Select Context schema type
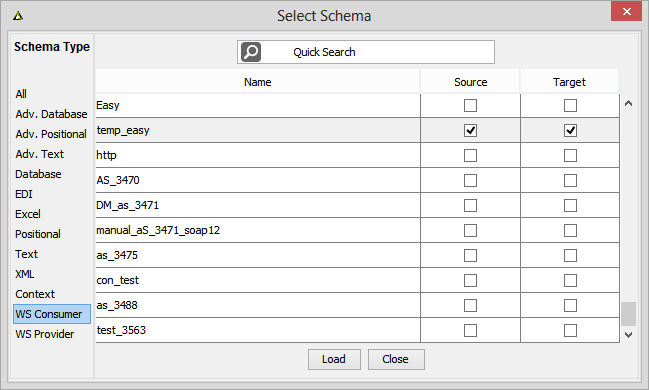 tap(35, 294)
